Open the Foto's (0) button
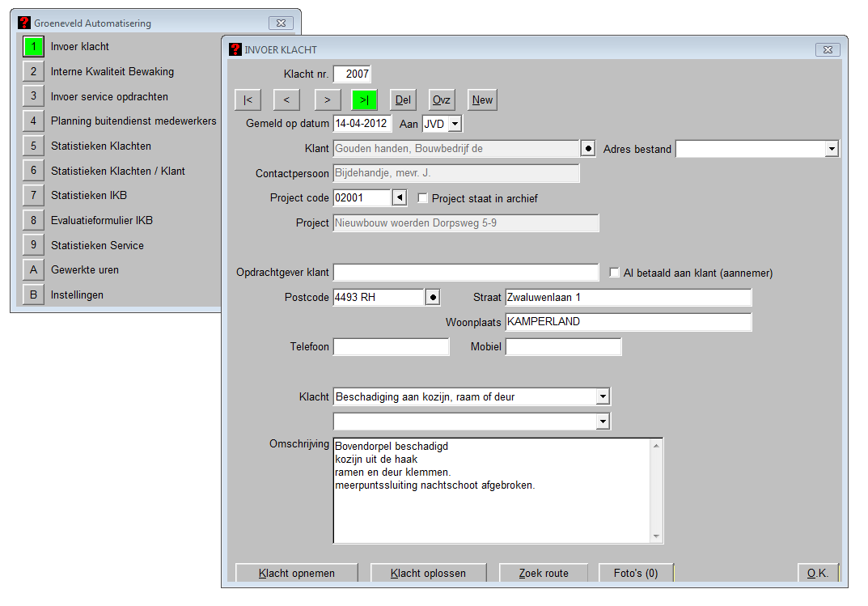 point(636,573)
